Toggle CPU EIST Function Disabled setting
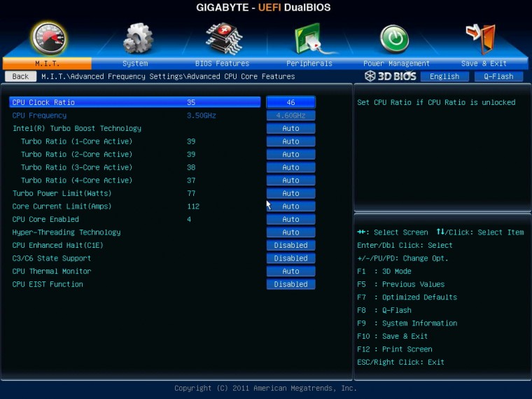Viewport: 532px width, 399px height. pos(290,284)
